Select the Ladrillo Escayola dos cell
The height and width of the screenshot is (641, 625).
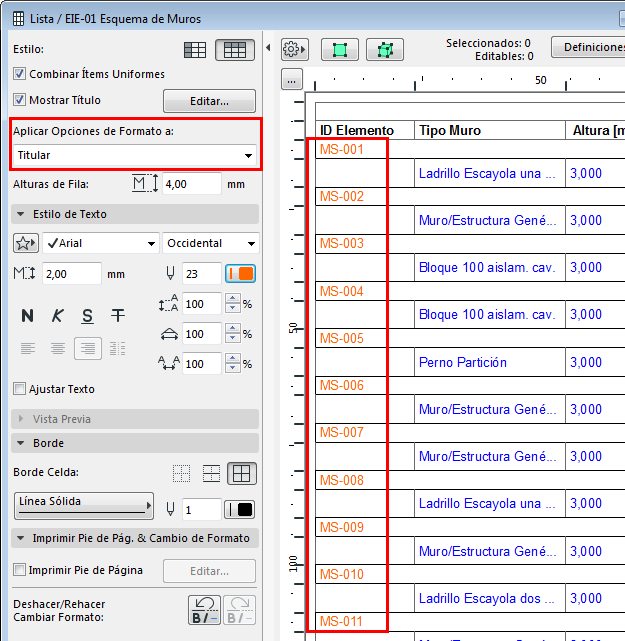[490, 598]
